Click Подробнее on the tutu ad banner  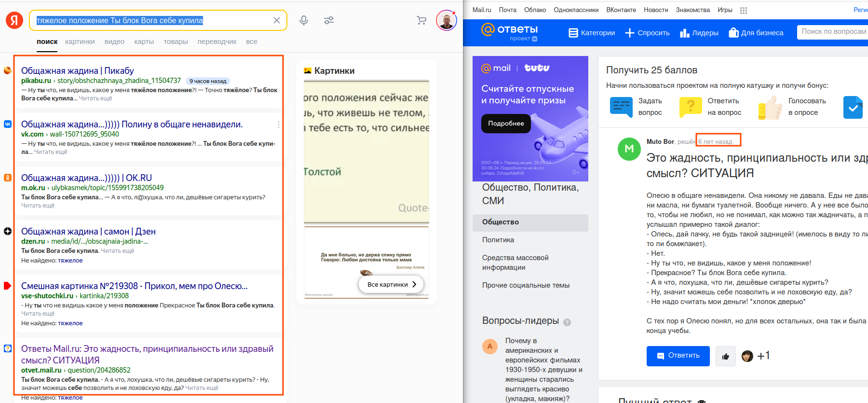pyautogui.click(x=506, y=123)
